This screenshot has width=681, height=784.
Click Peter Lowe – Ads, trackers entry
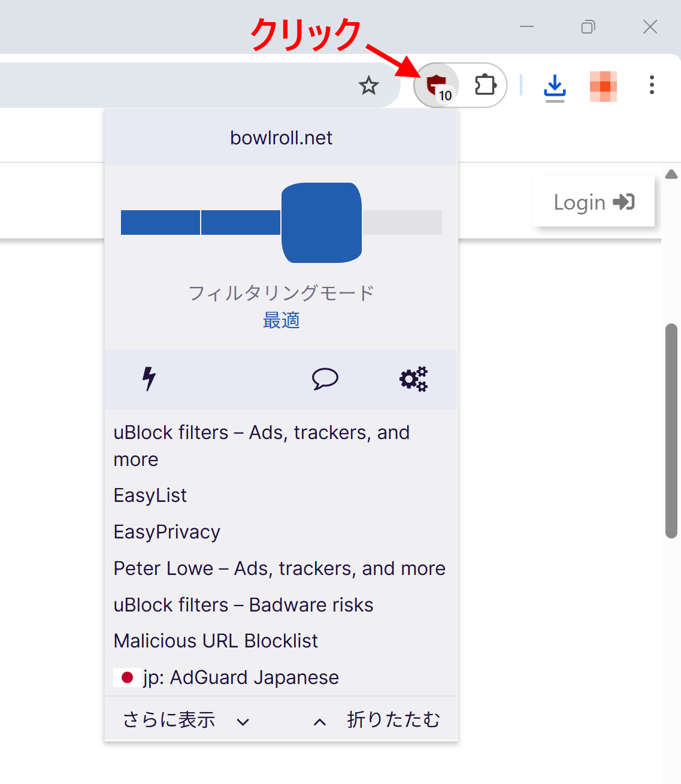[280, 568]
